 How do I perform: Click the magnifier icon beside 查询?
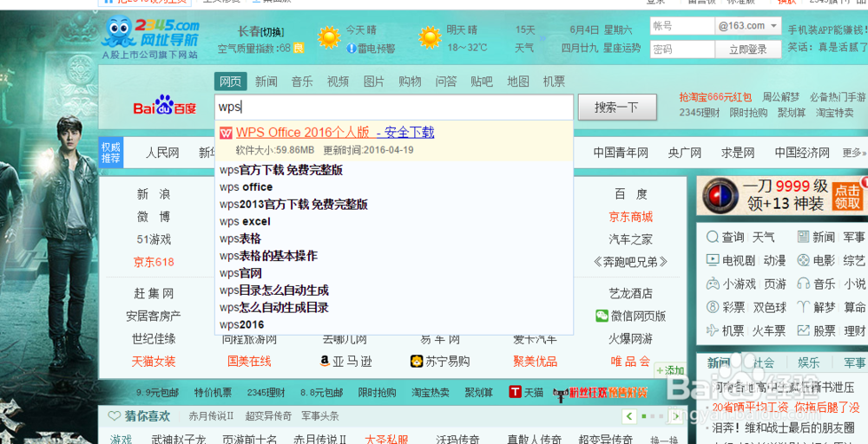[x=713, y=238]
